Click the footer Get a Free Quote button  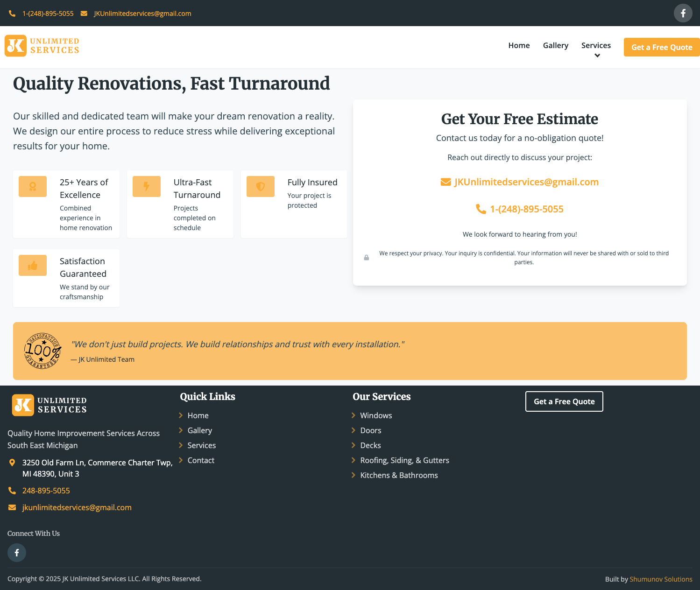coord(564,401)
